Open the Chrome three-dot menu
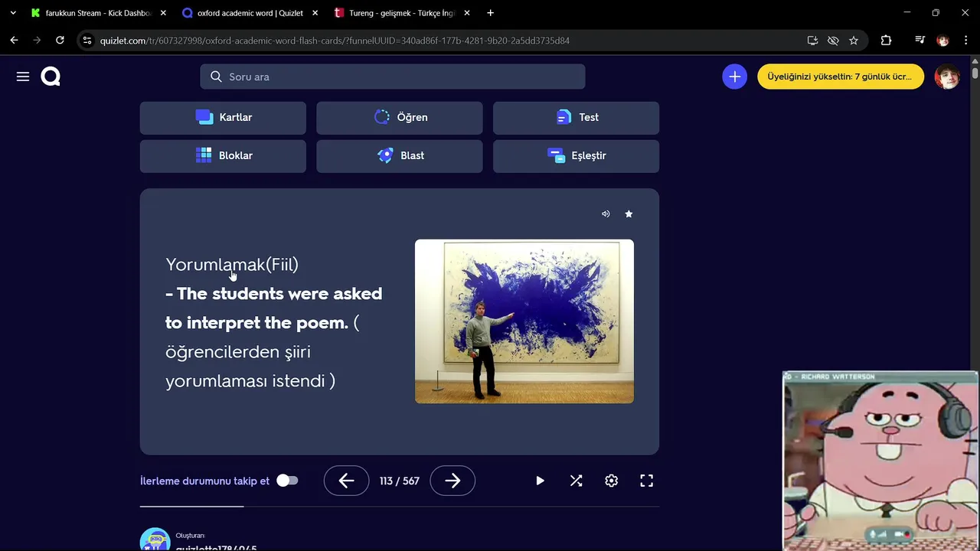Image resolution: width=980 pixels, height=551 pixels. (x=965, y=41)
